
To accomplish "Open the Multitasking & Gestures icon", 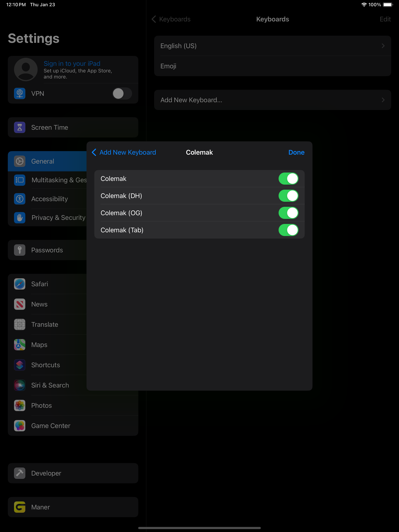I will (x=20, y=180).
